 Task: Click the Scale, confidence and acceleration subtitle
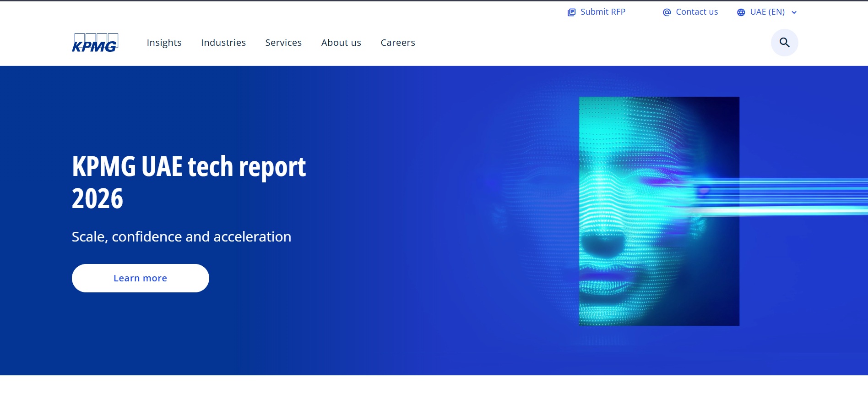pos(181,236)
